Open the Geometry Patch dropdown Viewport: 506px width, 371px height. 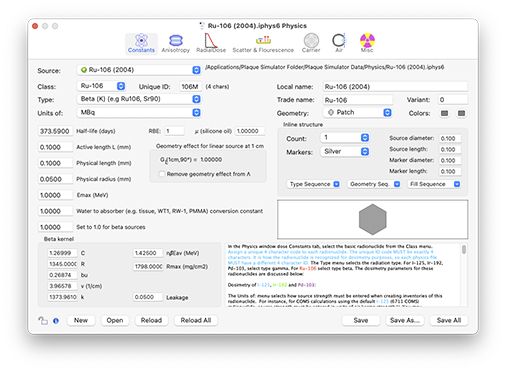pyautogui.click(x=357, y=112)
